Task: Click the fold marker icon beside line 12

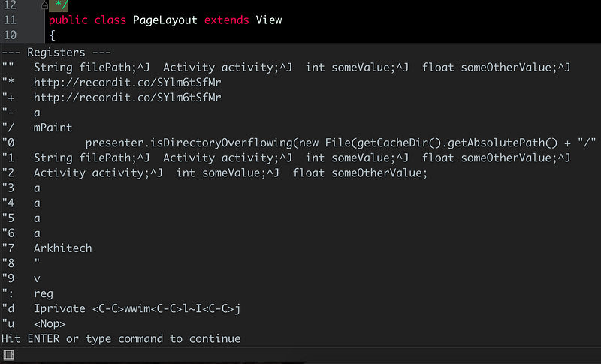Action: [x=45, y=5]
